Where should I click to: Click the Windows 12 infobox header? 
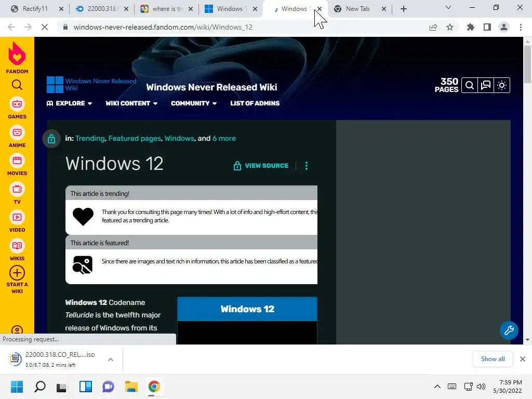click(247, 309)
